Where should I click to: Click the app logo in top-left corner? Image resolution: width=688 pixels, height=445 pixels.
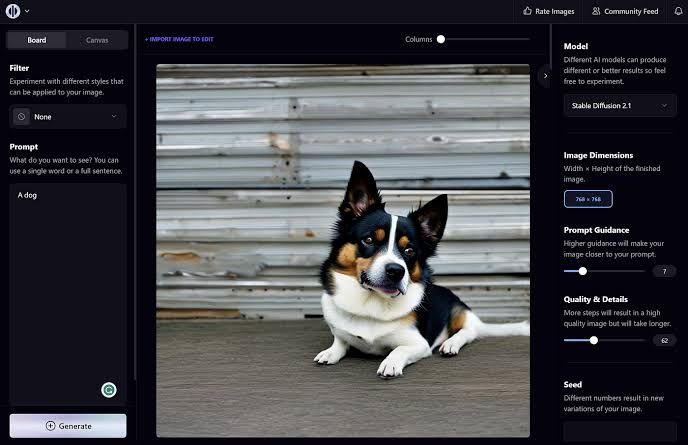click(14, 11)
